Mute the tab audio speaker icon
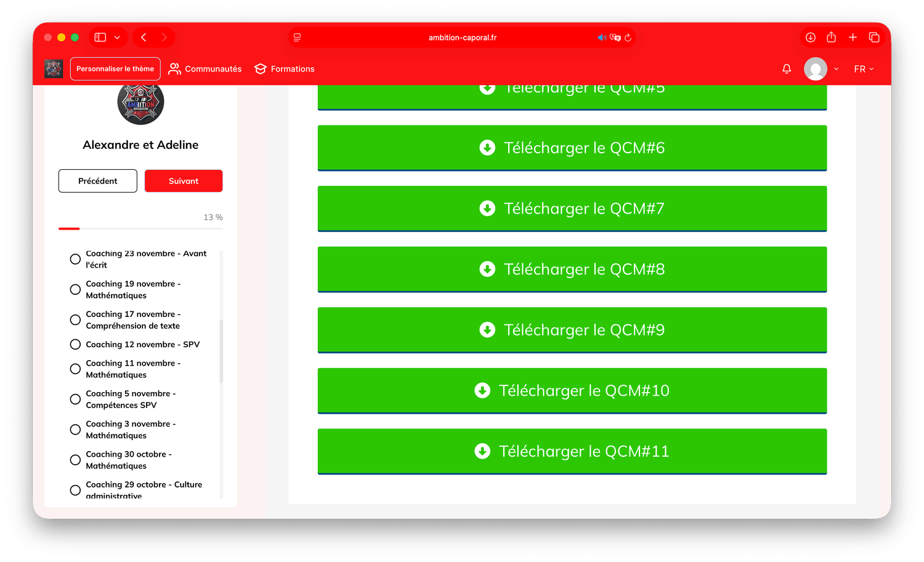 point(602,38)
